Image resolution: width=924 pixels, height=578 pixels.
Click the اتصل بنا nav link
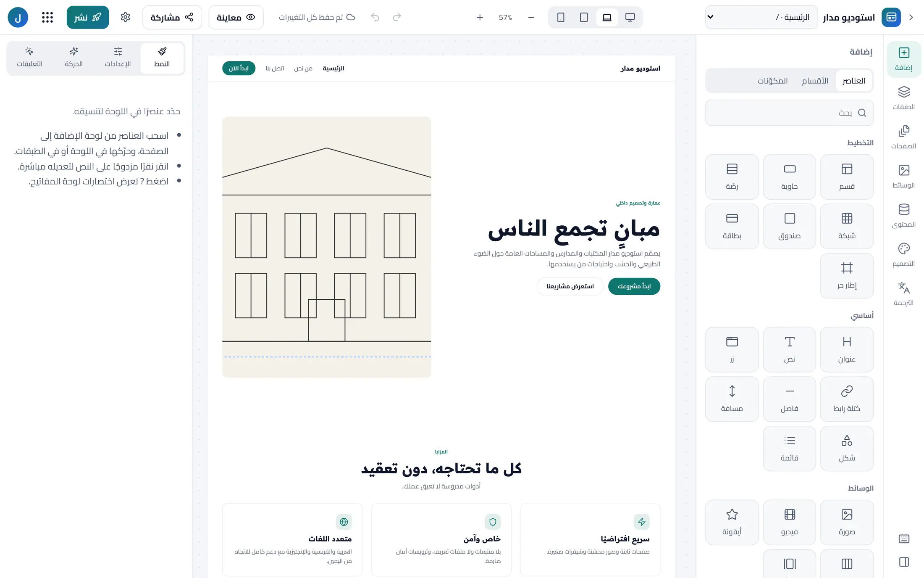coord(275,69)
